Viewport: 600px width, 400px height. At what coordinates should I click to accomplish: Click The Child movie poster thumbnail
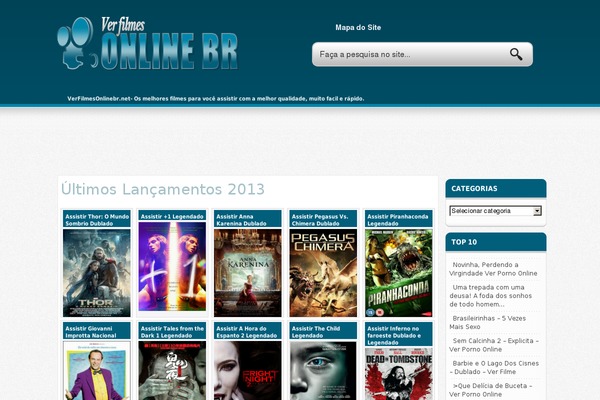coord(323,371)
